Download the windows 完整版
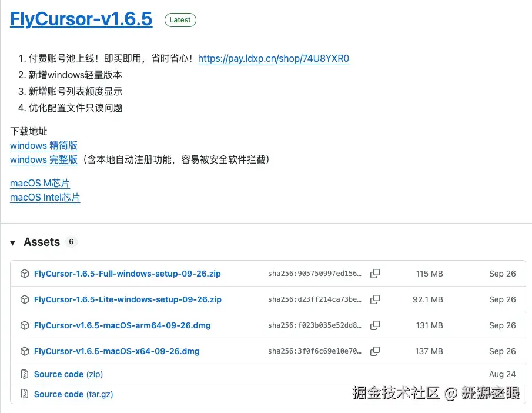The width and height of the screenshot is (532, 413). click(x=44, y=159)
